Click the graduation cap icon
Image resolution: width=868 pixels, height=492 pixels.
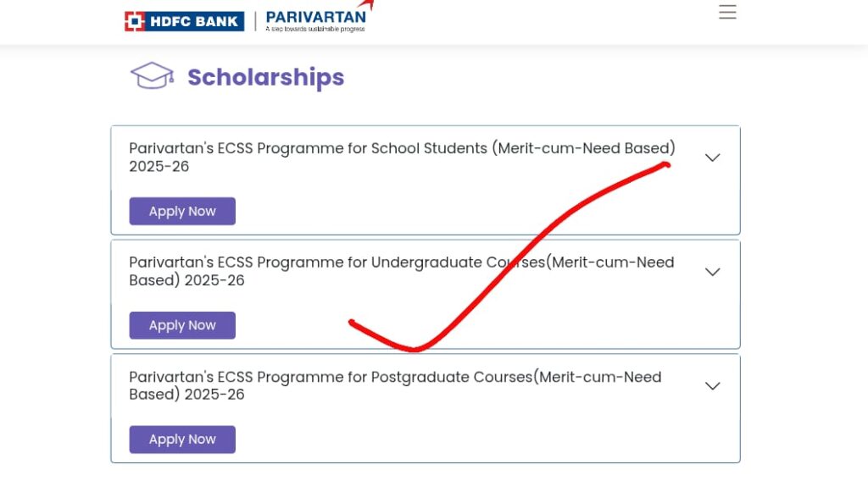pos(152,75)
